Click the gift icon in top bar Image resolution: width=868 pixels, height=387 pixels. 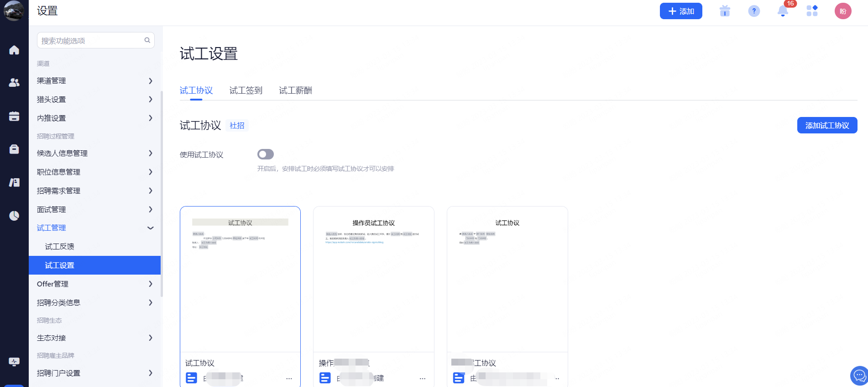(725, 11)
